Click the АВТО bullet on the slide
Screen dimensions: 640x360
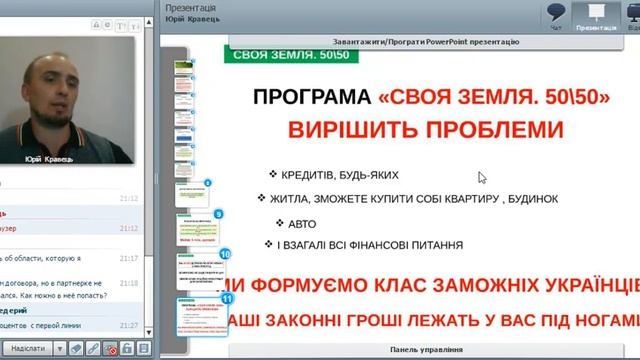click(x=302, y=224)
